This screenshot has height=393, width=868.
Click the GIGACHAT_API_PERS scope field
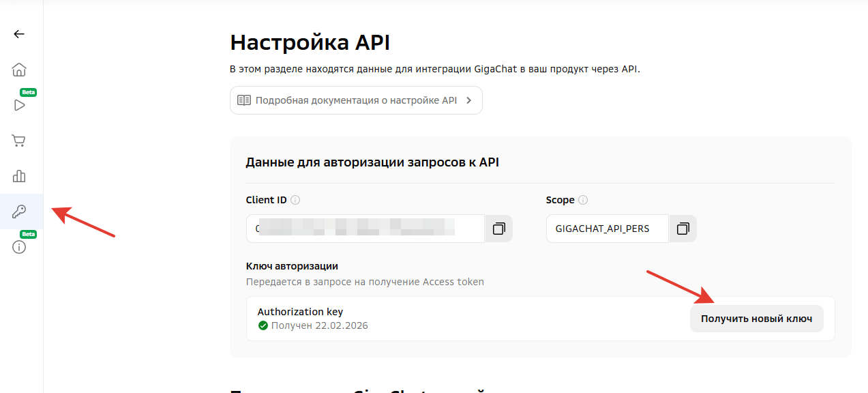[608, 229]
